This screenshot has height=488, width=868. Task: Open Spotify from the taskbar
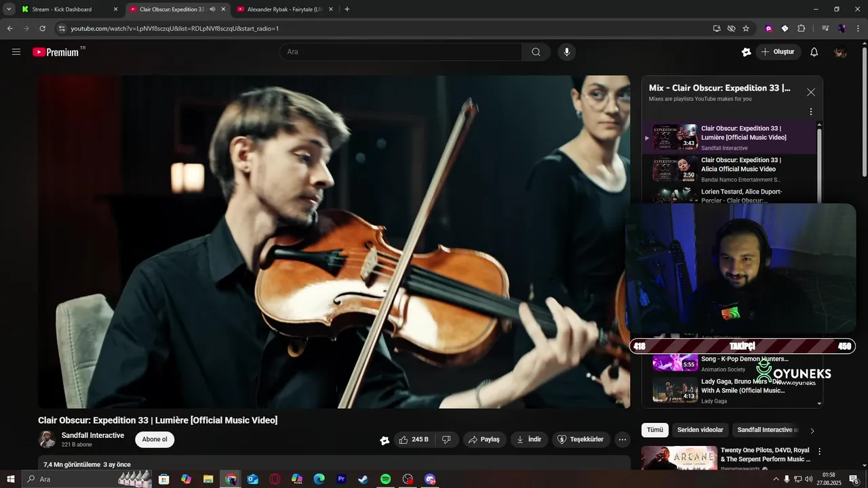(x=385, y=479)
